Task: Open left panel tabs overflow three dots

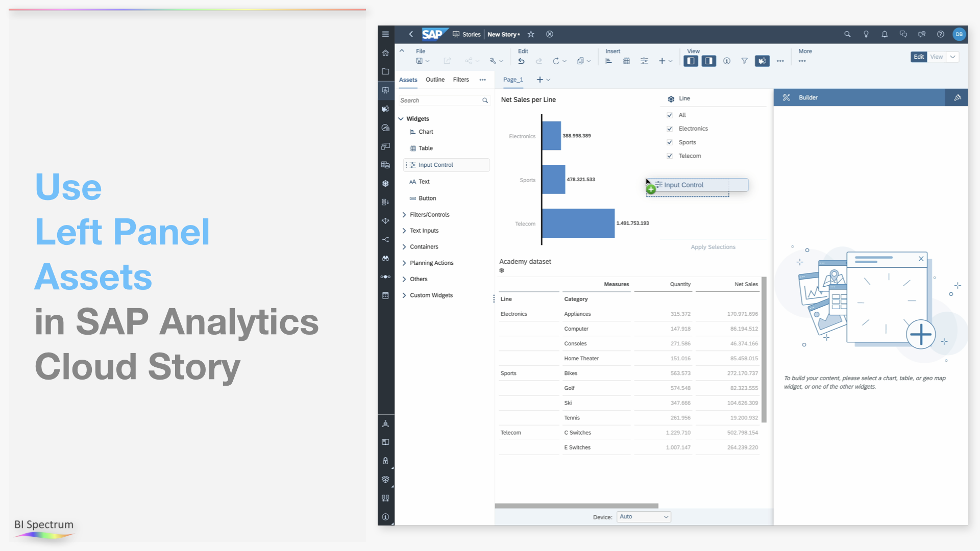Action: 482,80
